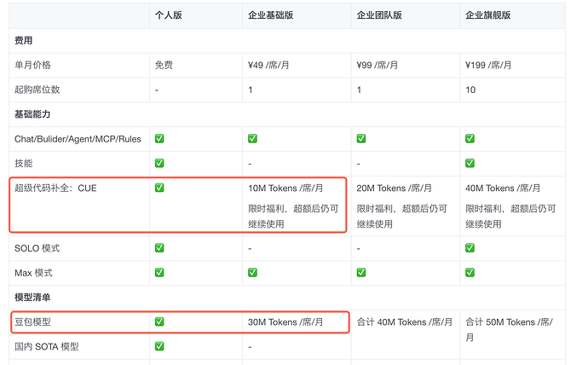Screen dimensions: 588x365
Task: Click the dash in 企业基础版 国内 SOTA 模型 cell
Action: click(x=250, y=347)
